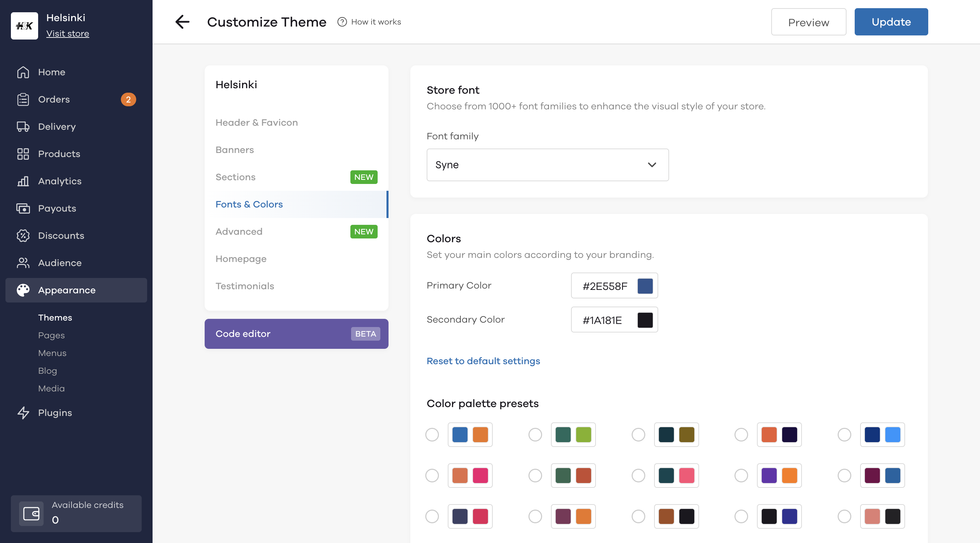Select the black and indigo palette preset

click(x=741, y=516)
